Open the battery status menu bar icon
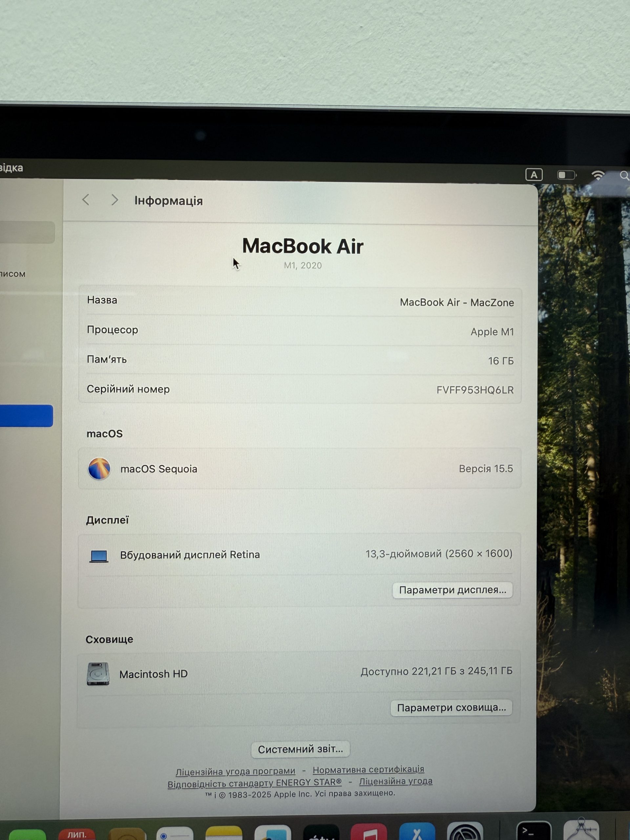 [x=567, y=175]
